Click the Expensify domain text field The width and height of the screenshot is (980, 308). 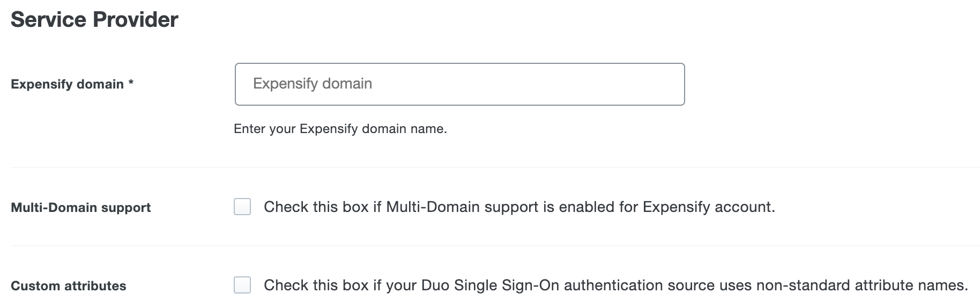pyautogui.click(x=459, y=84)
